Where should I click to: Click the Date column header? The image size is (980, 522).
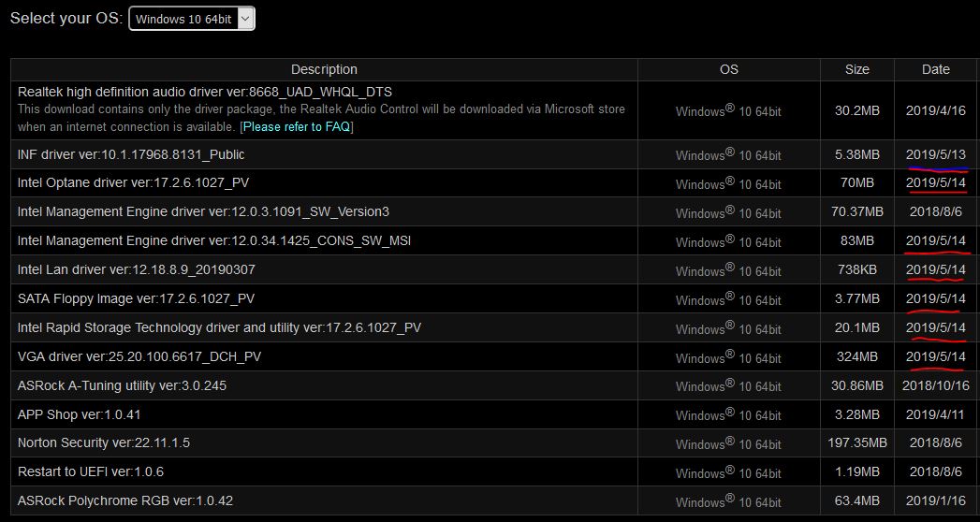[936, 69]
